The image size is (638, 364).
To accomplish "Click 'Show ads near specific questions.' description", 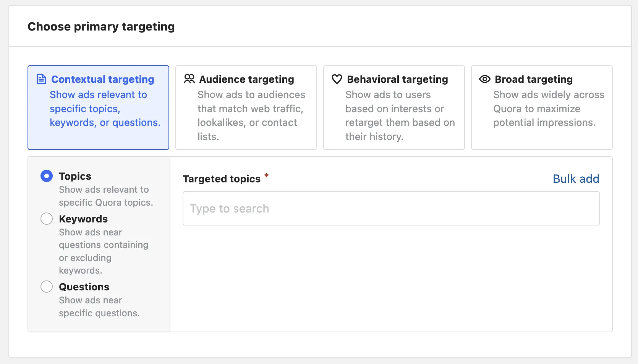I will point(99,307).
